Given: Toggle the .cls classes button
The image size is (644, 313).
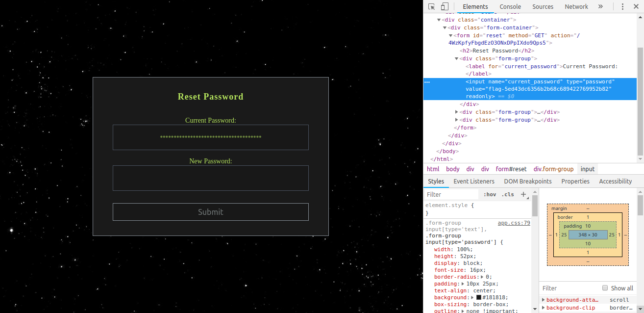Looking at the screenshot, I should pyautogui.click(x=508, y=194).
